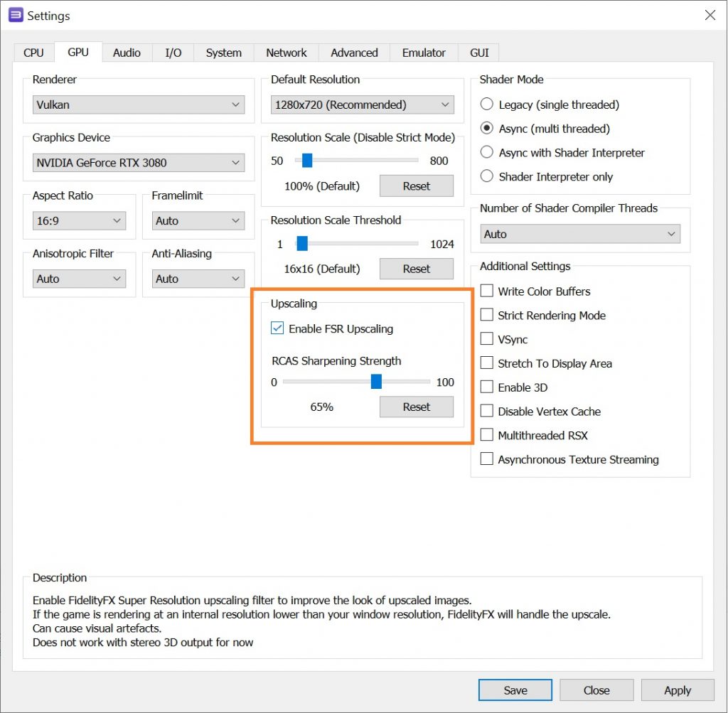Enable Write Color Buffers
The image size is (728, 713).
click(486, 291)
